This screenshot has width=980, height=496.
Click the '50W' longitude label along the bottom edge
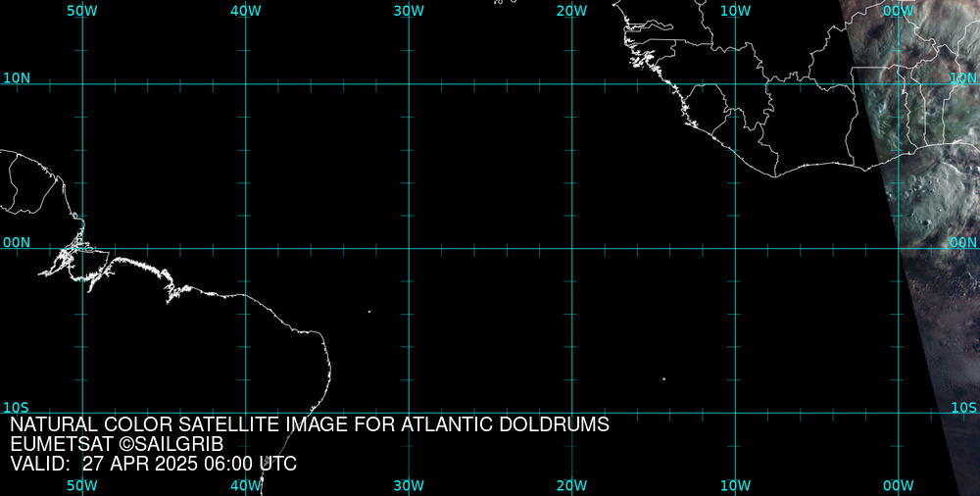click(82, 486)
